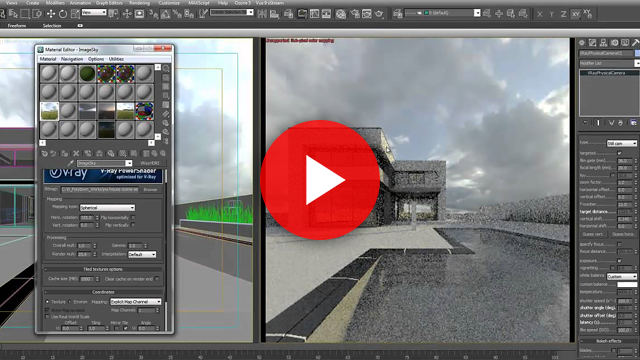This screenshot has width=640, height=360.
Task: Click the X axis constraint button
Action: (x=540, y=14)
